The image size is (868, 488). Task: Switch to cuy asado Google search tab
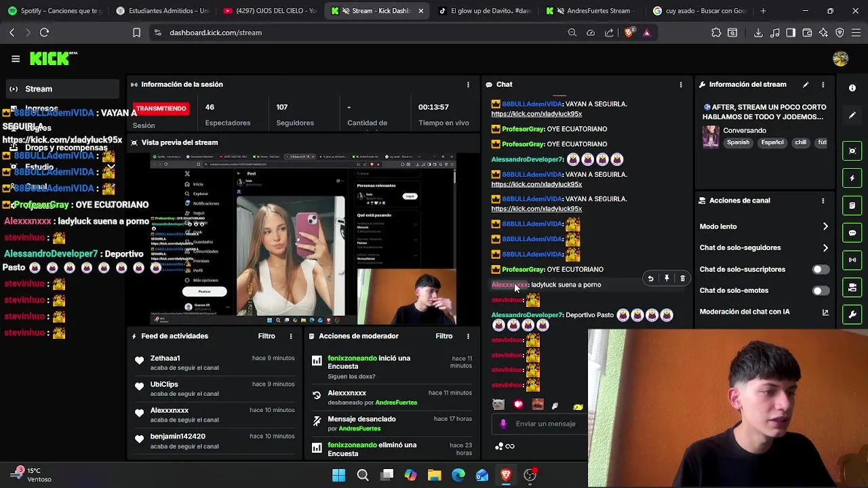click(701, 11)
